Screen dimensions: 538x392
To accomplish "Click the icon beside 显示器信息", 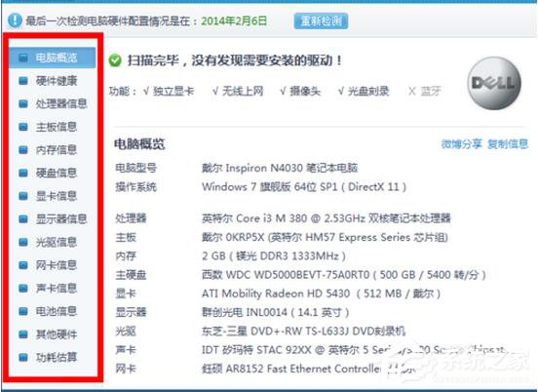I will (23, 219).
